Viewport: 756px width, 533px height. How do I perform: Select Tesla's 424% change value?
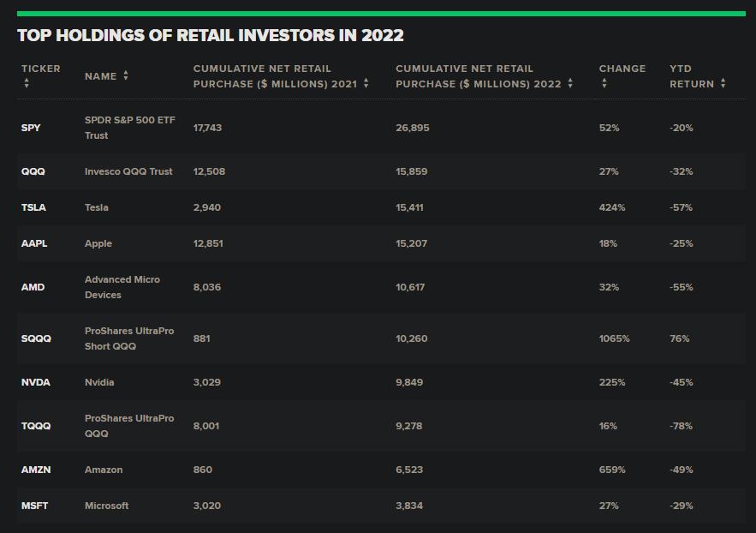click(x=612, y=207)
